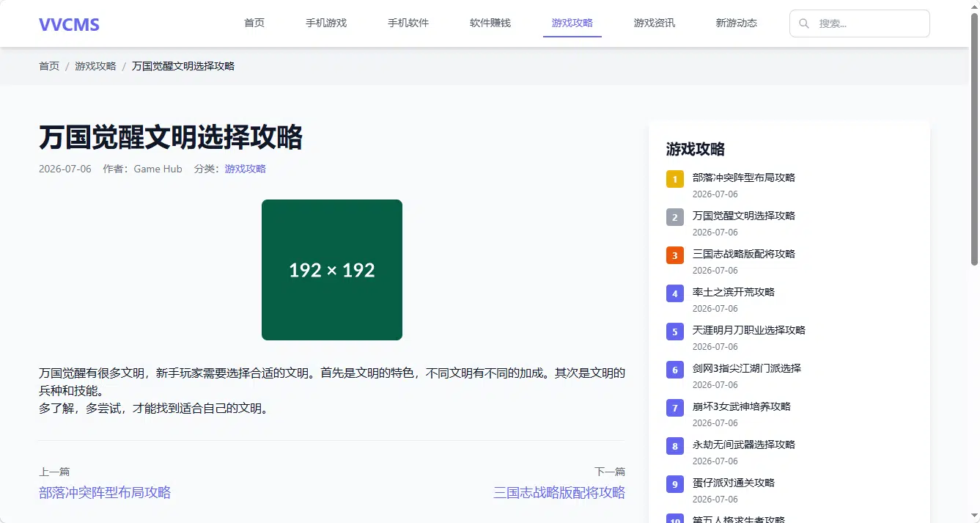The width and height of the screenshot is (980, 523).
Task: Go to the 手机游戏 menu section
Action: tap(326, 23)
